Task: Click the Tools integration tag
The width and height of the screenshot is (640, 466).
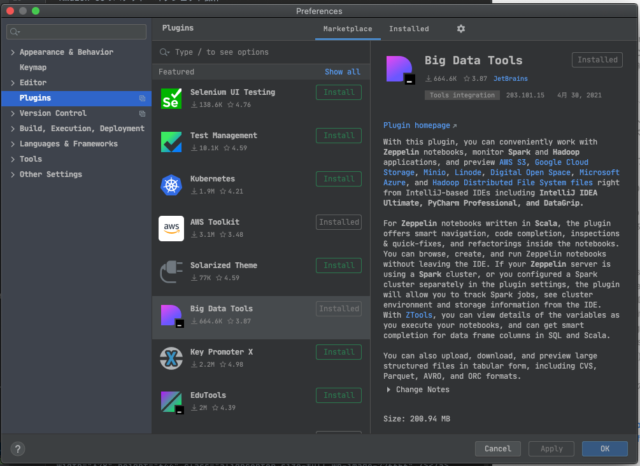Action: pyautogui.click(x=462, y=95)
